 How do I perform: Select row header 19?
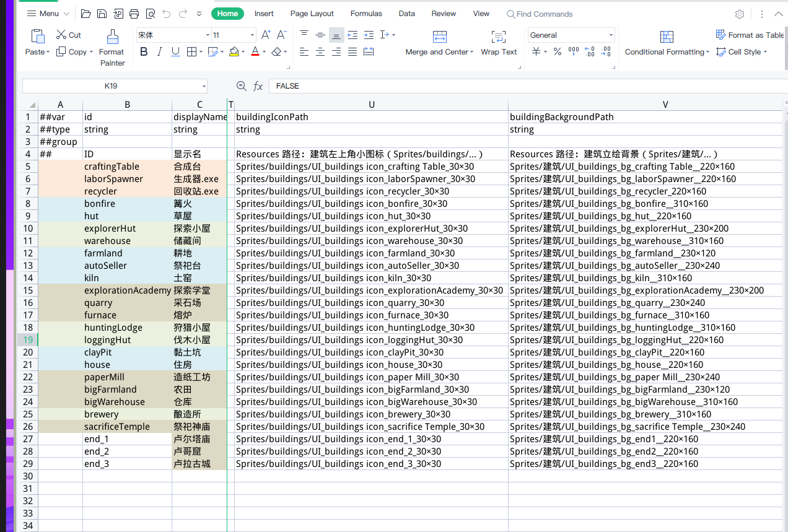click(28, 340)
